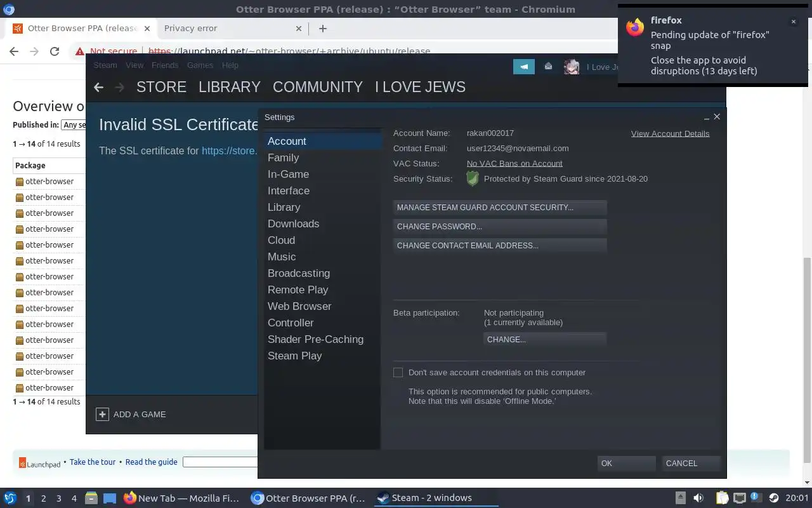812x508 pixels.
Task: Click the Steam tray icon
Action: [773, 498]
